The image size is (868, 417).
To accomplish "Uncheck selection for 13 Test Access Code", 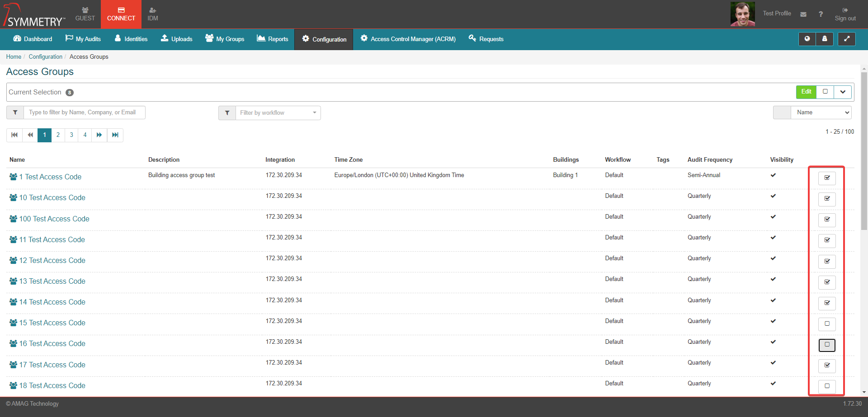I will coord(827,282).
